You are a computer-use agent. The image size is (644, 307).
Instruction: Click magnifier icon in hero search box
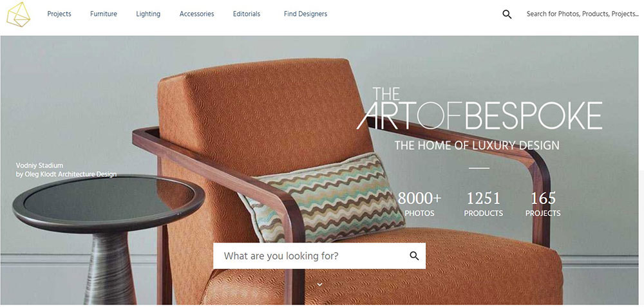pos(414,256)
